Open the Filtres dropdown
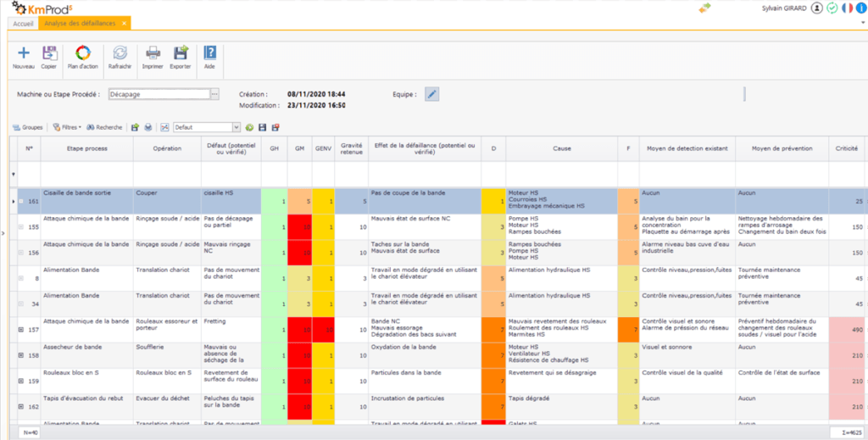 point(67,127)
